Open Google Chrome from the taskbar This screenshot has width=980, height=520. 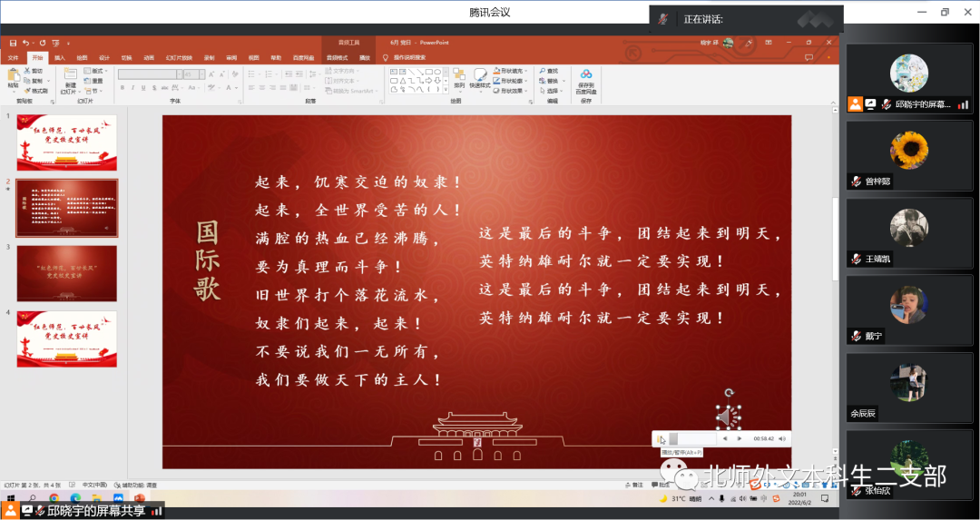pos(54,499)
